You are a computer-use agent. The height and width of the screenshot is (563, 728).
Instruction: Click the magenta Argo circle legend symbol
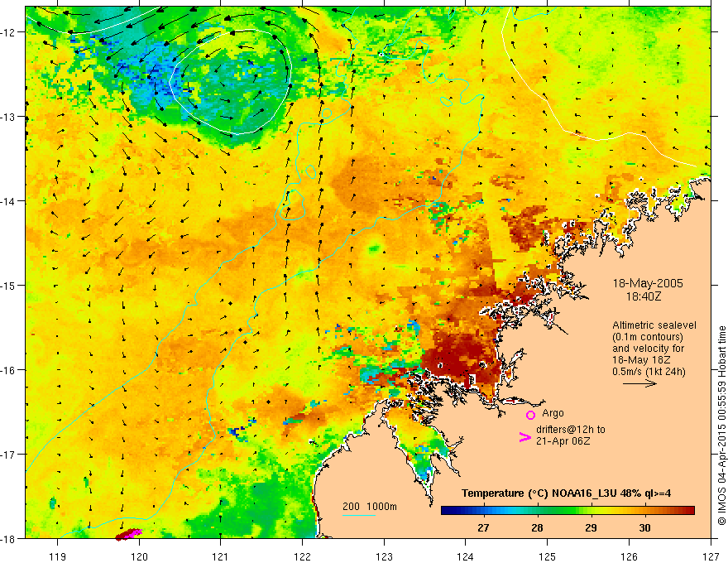coord(530,415)
